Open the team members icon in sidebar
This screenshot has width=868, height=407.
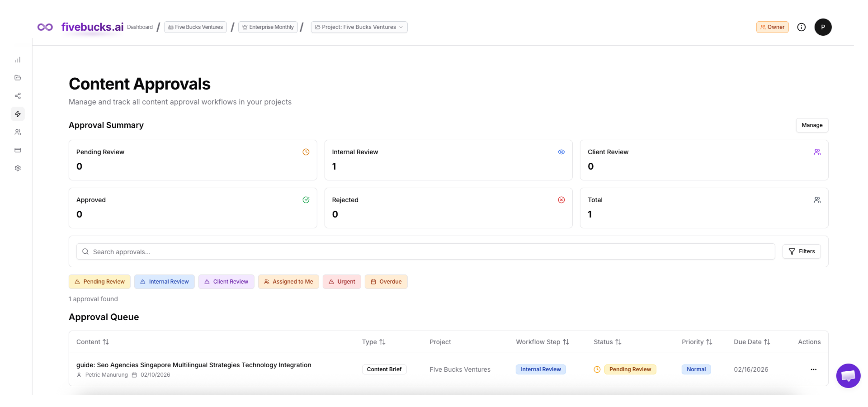18,132
